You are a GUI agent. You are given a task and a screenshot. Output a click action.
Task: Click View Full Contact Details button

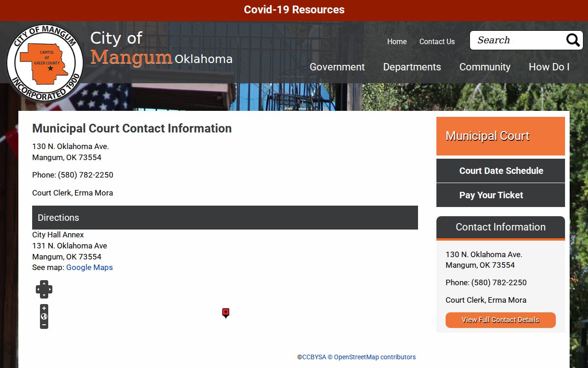(x=501, y=320)
